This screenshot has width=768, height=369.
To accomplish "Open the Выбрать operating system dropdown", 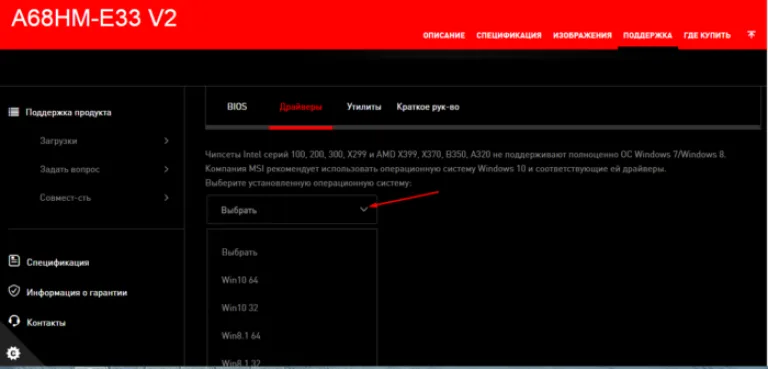I will 292,210.
